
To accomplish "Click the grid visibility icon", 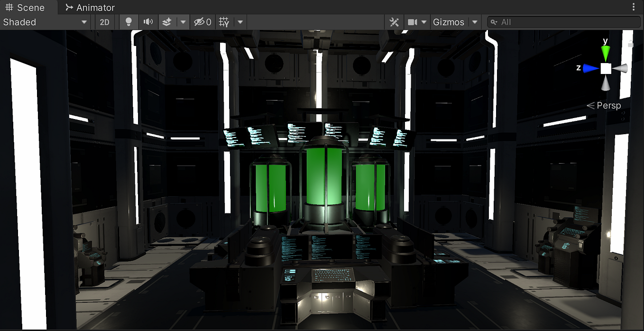I will coord(224,22).
